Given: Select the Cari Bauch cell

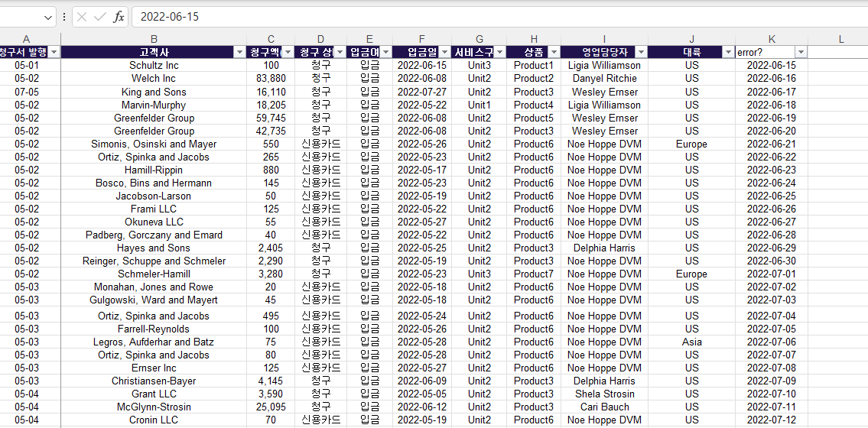Looking at the screenshot, I should coord(604,407).
